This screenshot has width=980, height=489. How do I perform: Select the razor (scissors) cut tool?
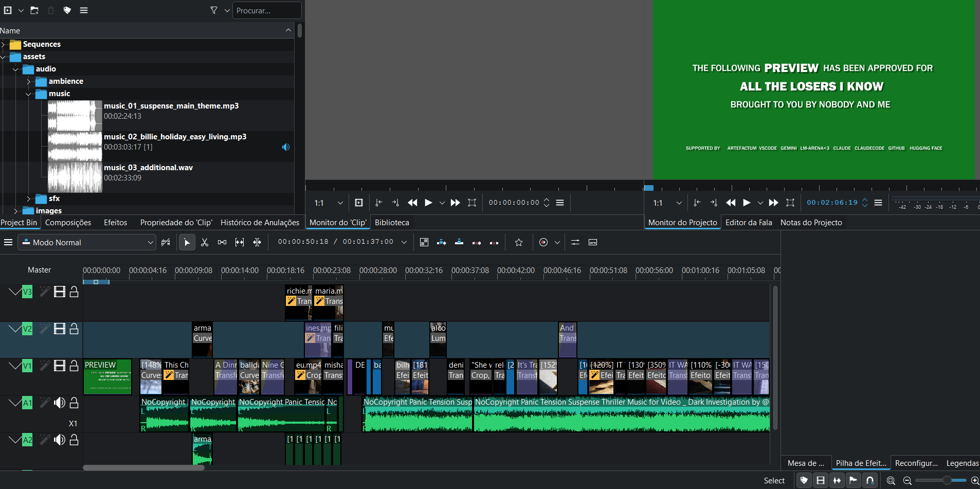(205, 242)
